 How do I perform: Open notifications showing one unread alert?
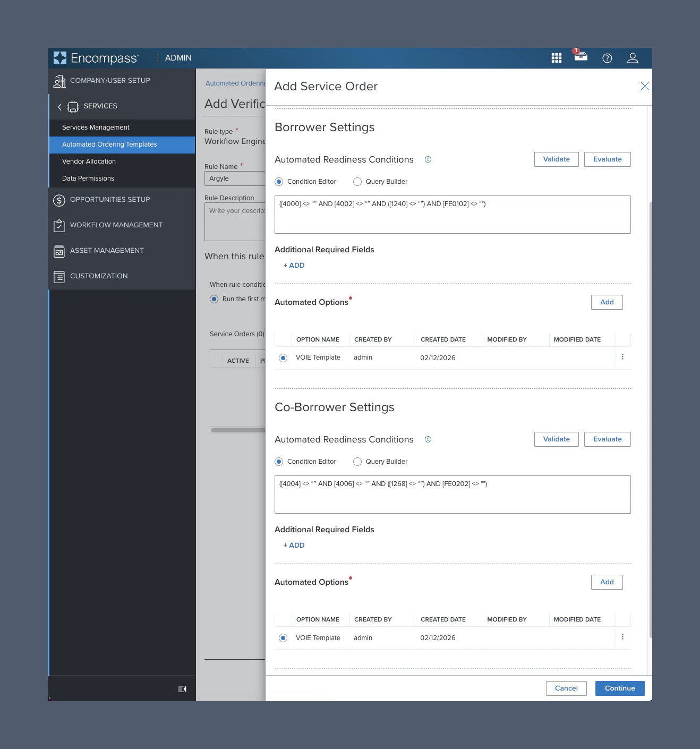[x=581, y=58]
